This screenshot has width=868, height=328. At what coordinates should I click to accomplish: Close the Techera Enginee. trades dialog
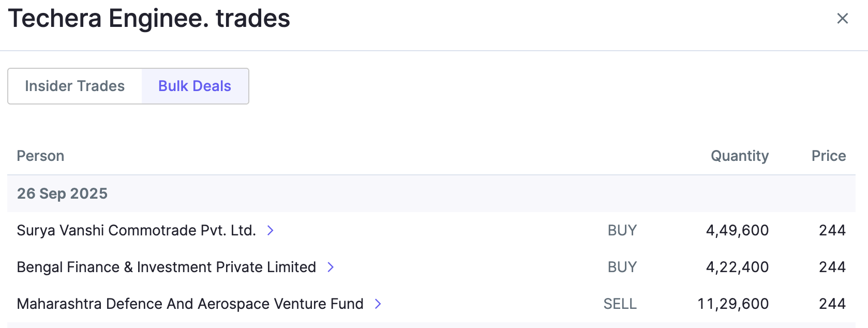[842, 19]
